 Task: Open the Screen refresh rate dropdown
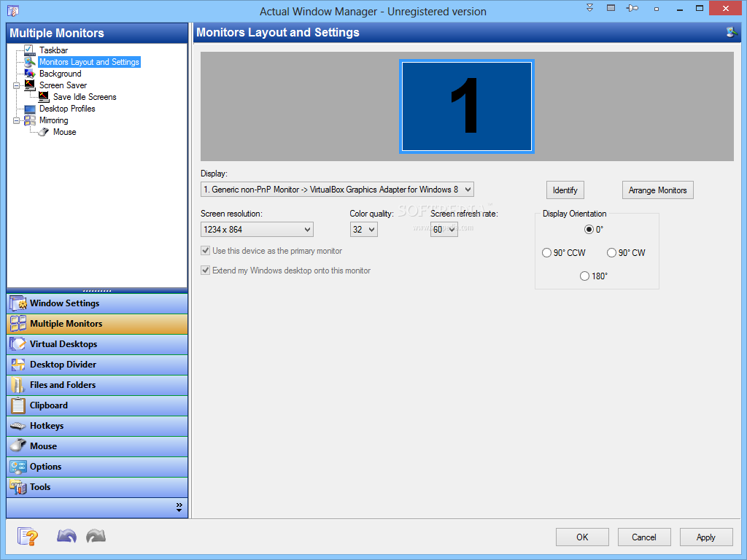click(444, 230)
